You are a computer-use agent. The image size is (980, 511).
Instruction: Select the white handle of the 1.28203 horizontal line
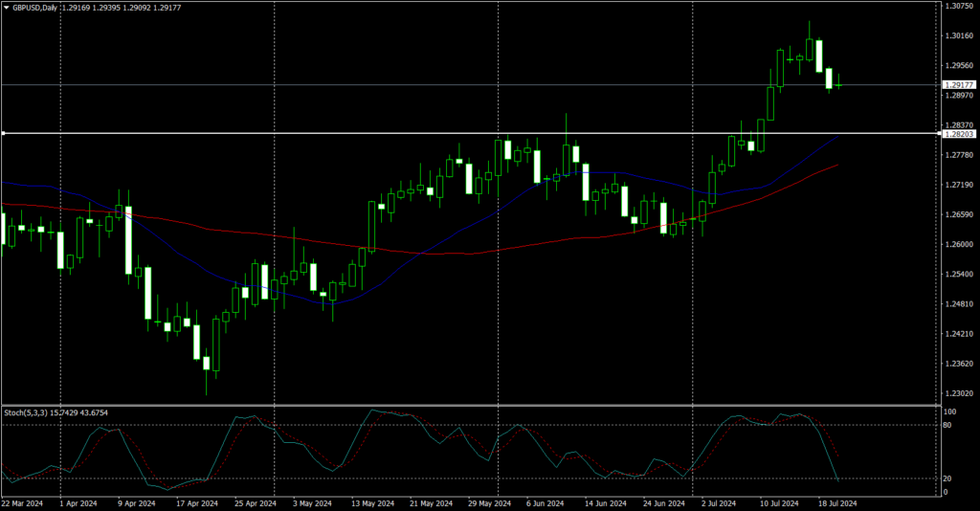tap(3, 133)
